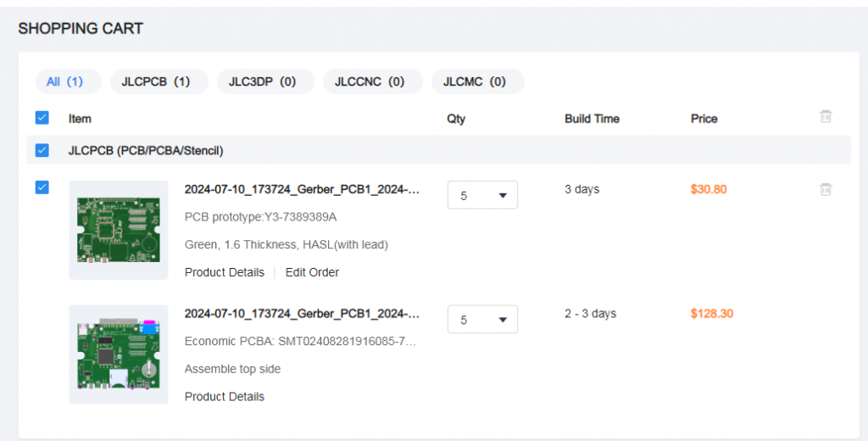Uncheck the PCB prototype item checkbox

coord(42,187)
